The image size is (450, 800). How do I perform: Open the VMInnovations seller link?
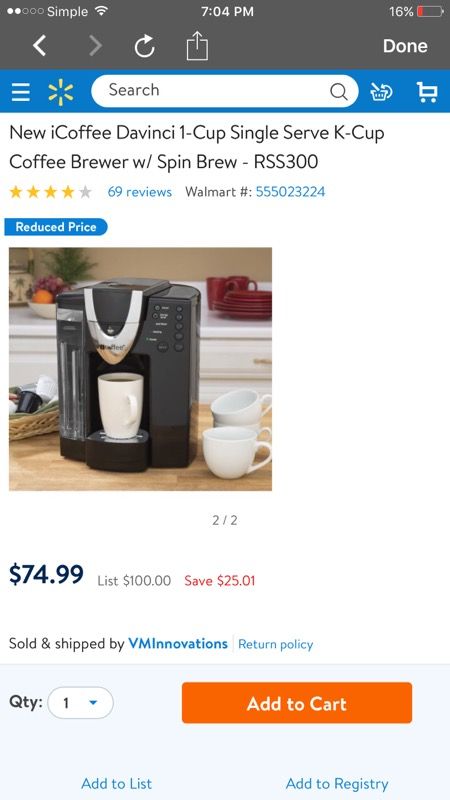(x=178, y=643)
